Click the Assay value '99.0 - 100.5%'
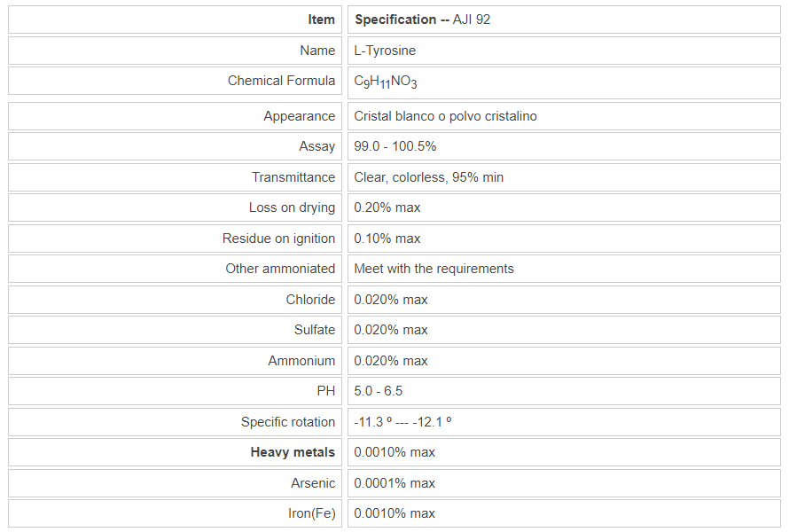Image resolution: width=789 pixels, height=532 pixels. tap(394, 146)
